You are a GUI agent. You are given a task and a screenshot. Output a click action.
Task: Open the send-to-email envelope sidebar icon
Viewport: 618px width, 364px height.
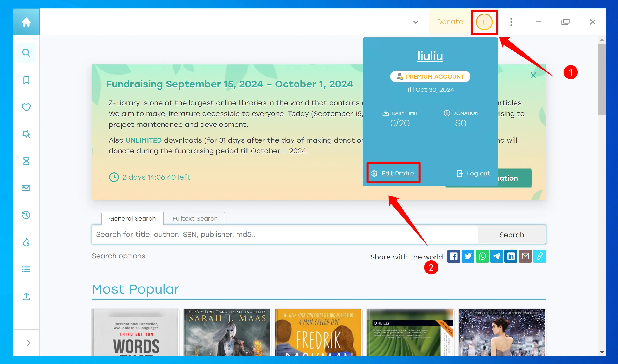coord(26,188)
